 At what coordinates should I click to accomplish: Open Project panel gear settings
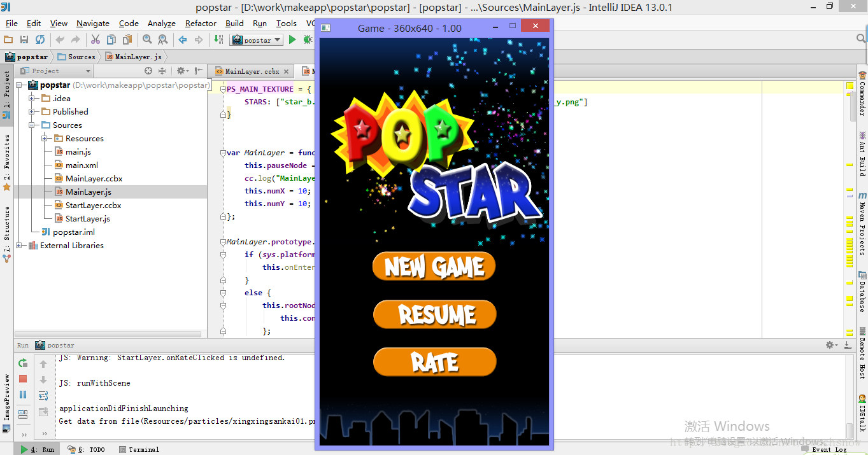[x=182, y=71]
